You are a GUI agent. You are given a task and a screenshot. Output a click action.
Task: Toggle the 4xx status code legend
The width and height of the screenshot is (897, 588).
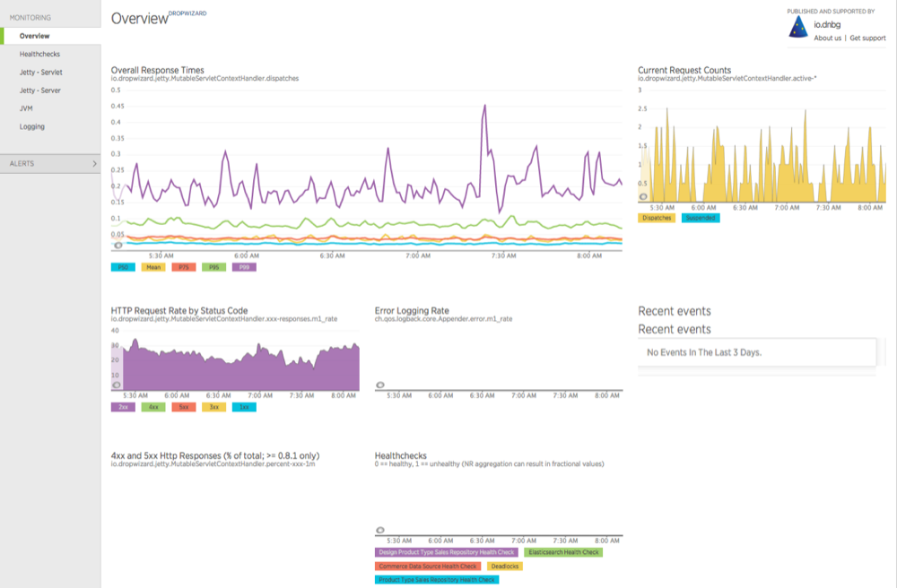coord(153,407)
